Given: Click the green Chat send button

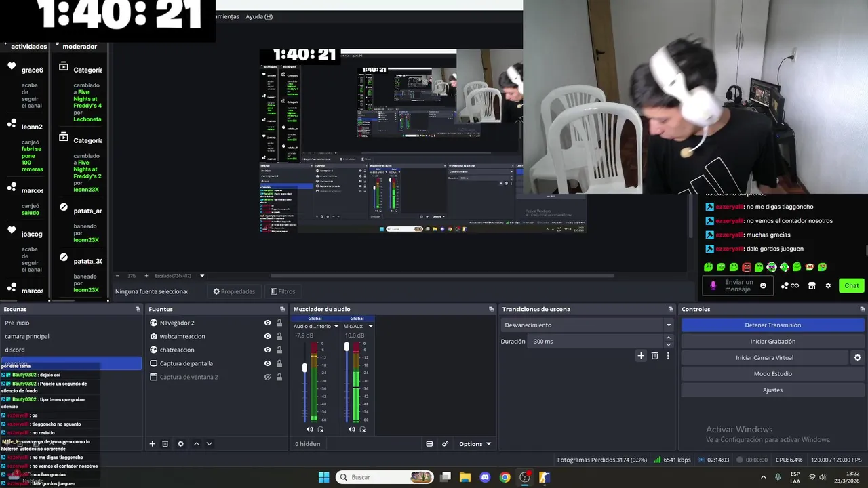Looking at the screenshot, I should pyautogui.click(x=852, y=285).
